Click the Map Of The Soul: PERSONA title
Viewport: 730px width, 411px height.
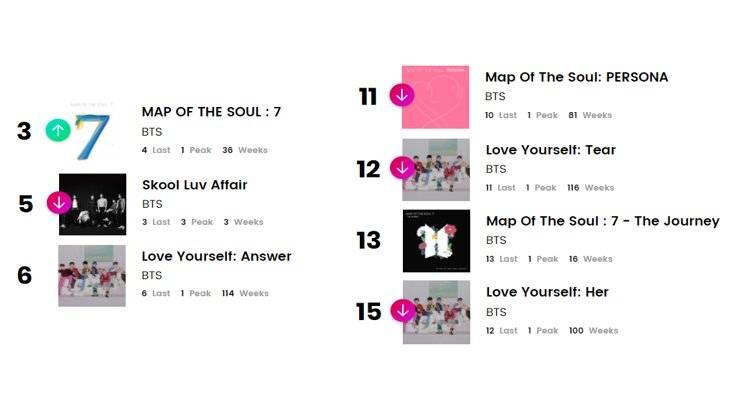pyautogui.click(x=576, y=77)
